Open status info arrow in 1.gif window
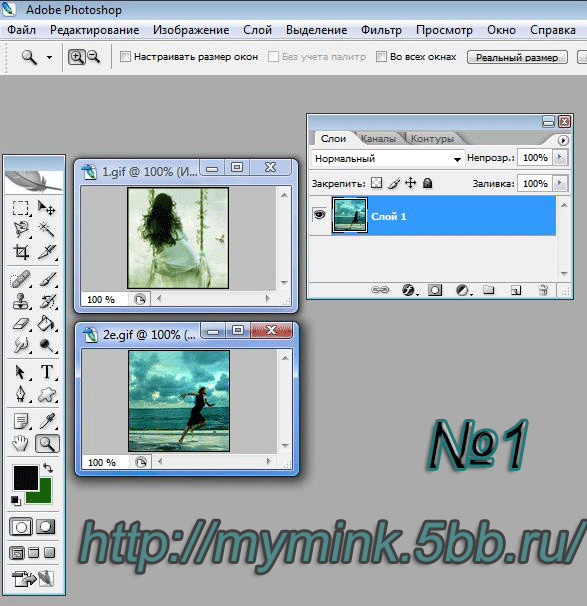This screenshot has width=587, height=606. [x=140, y=299]
